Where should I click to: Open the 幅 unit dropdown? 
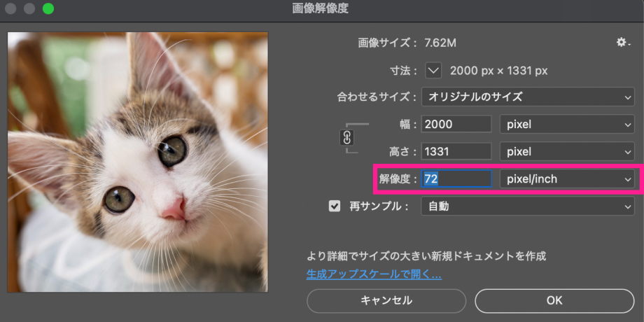pyautogui.click(x=566, y=125)
